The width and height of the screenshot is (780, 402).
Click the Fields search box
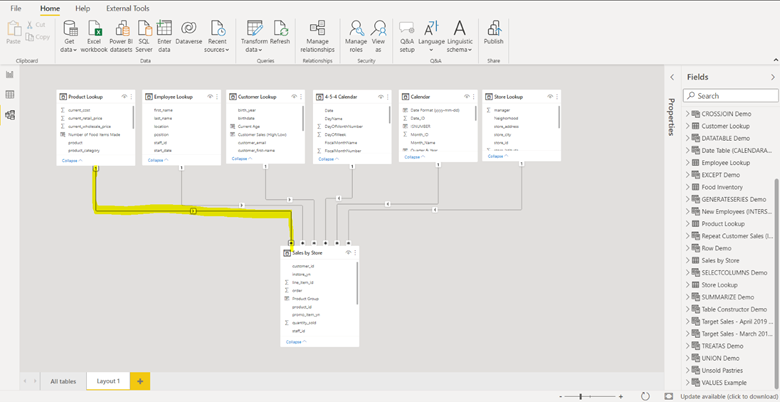click(x=731, y=96)
